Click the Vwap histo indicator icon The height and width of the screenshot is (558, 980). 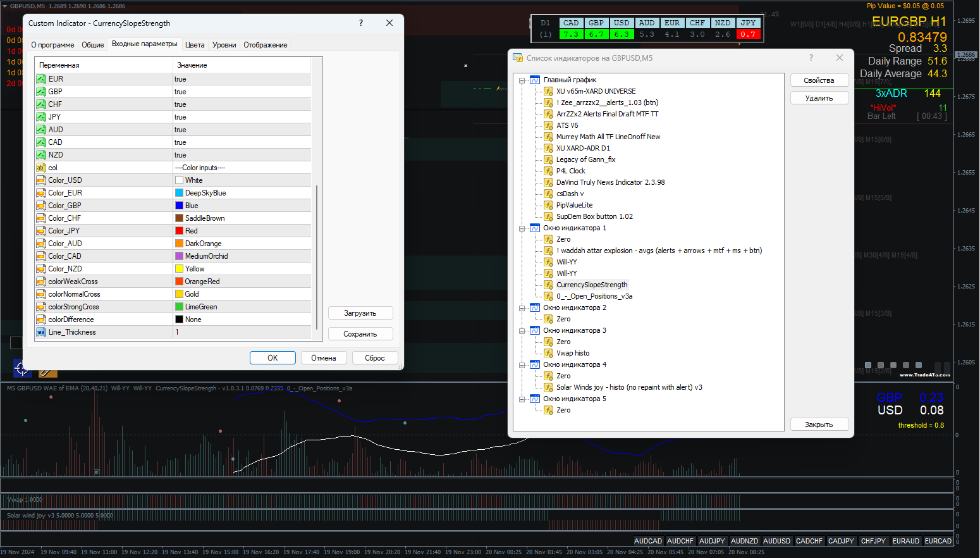[548, 353]
